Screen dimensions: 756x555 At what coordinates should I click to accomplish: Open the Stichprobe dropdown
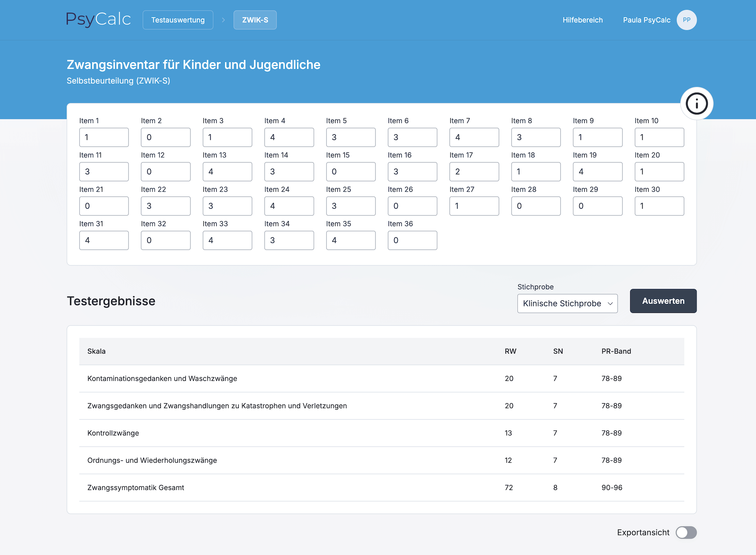tap(567, 303)
